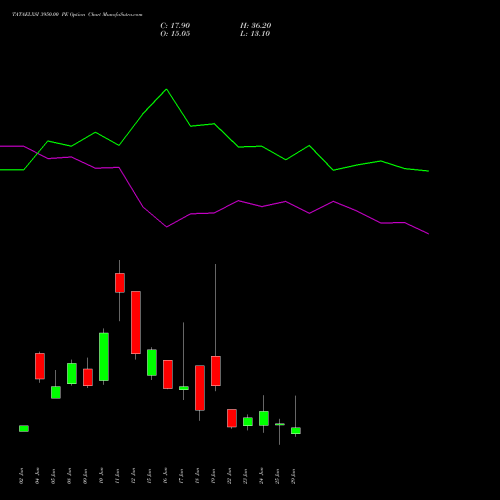Select the low value L: 13.10
500x500 pixels.
pyautogui.click(x=255, y=34)
